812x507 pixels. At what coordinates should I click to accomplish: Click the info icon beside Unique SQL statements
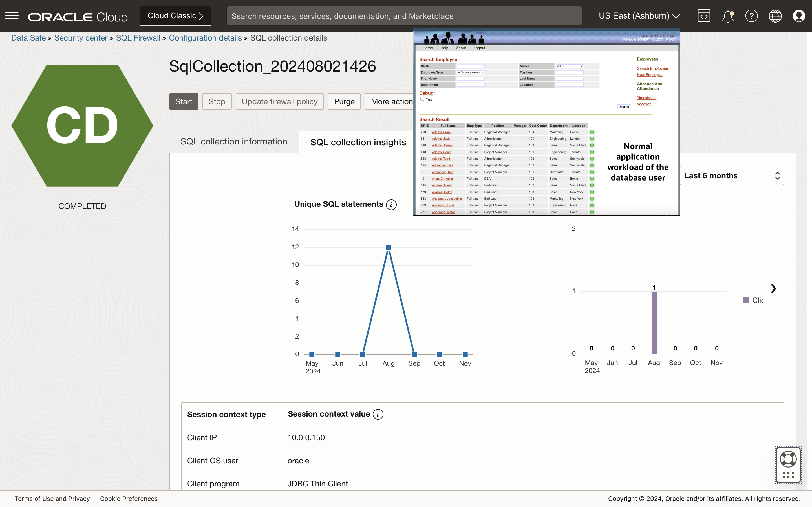(x=390, y=204)
